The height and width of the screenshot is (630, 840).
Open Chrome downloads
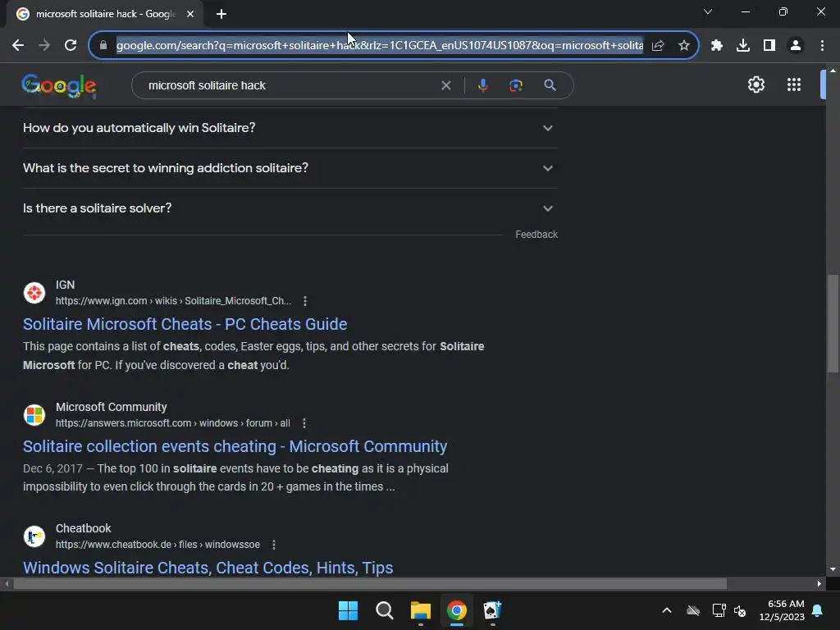click(743, 46)
